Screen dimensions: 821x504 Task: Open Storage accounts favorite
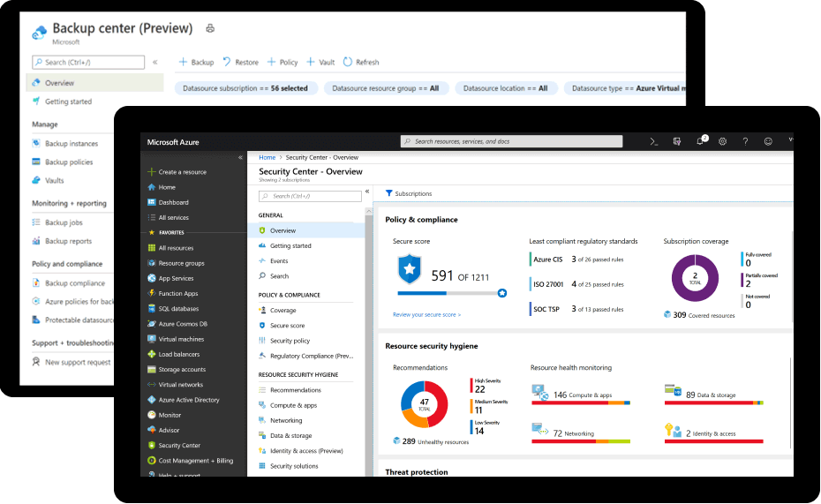pyautogui.click(x=177, y=369)
